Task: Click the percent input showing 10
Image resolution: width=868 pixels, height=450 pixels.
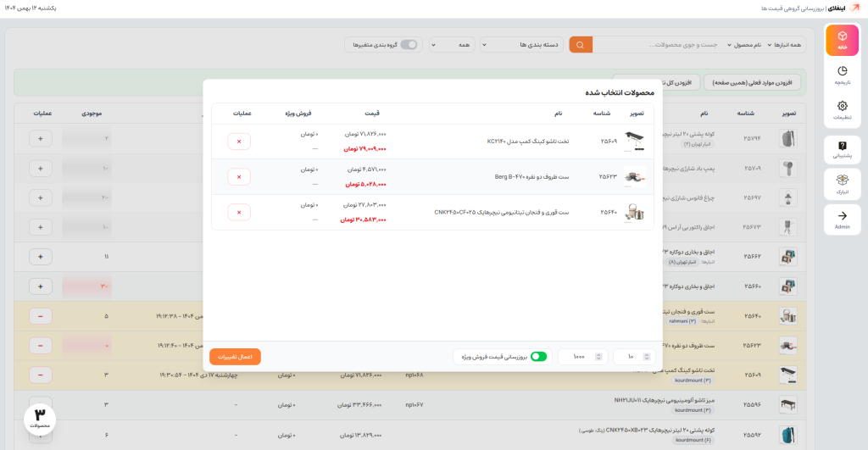Action: tap(634, 357)
